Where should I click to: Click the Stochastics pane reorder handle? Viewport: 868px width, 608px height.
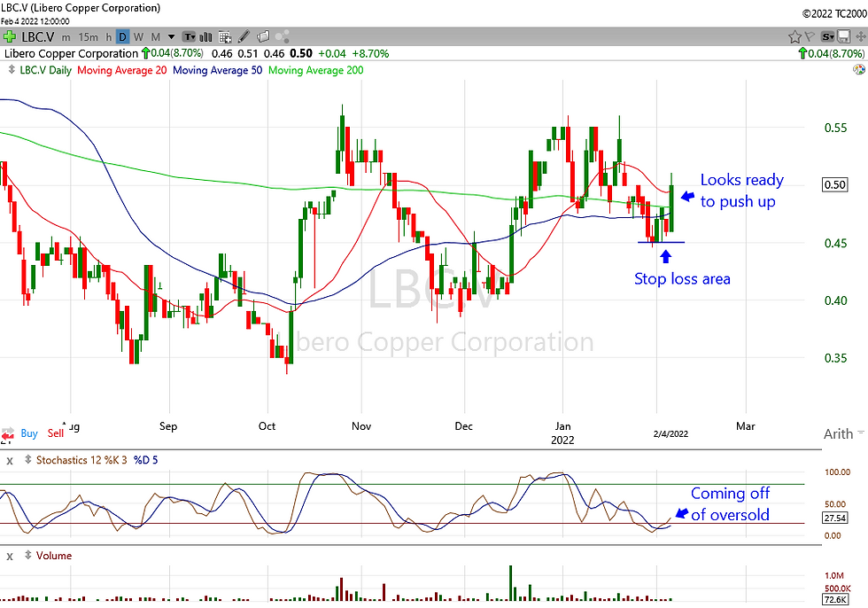coord(27,460)
